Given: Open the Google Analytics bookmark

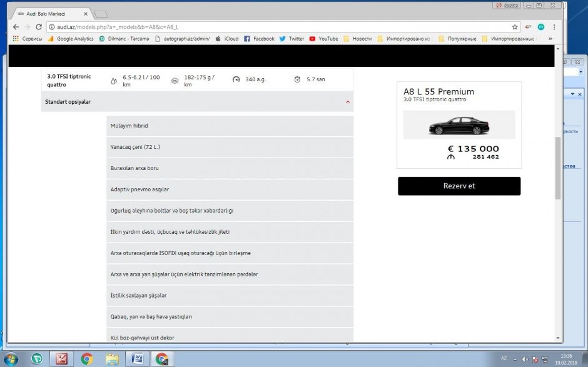Looking at the screenshot, I should pos(70,39).
